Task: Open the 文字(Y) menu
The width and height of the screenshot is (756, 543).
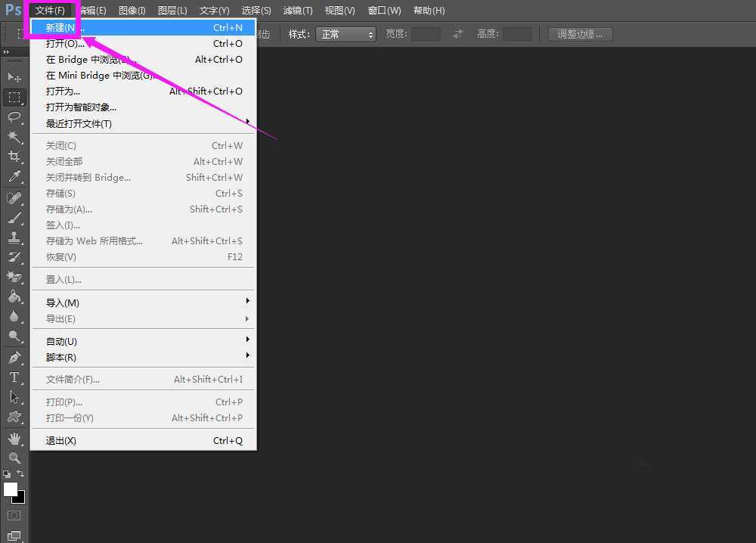Action: [x=215, y=10]
